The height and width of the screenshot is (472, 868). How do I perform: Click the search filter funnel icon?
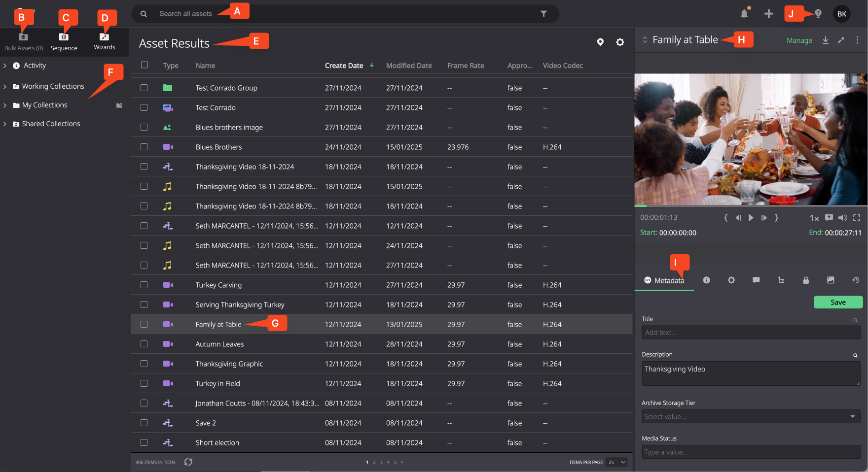click(x=543, y=14)
